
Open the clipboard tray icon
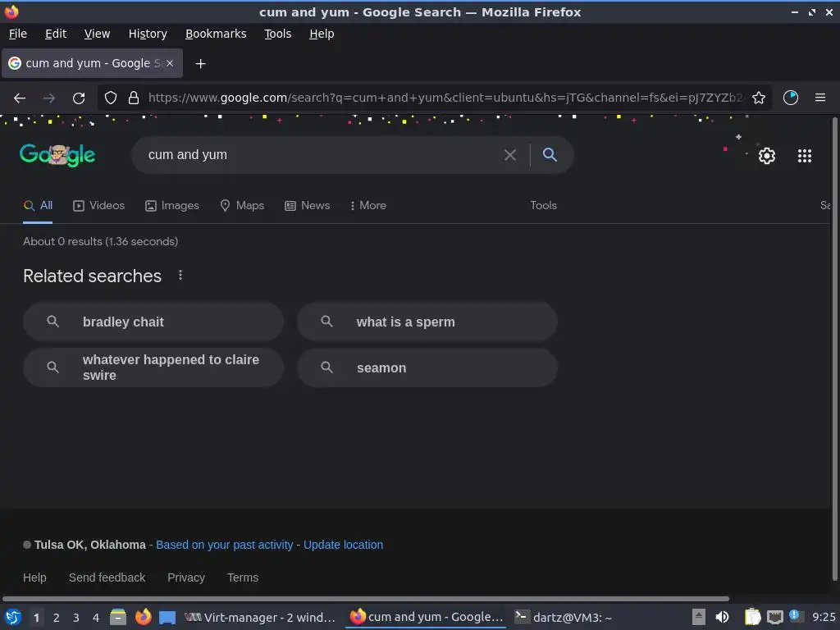click(752, 617)
